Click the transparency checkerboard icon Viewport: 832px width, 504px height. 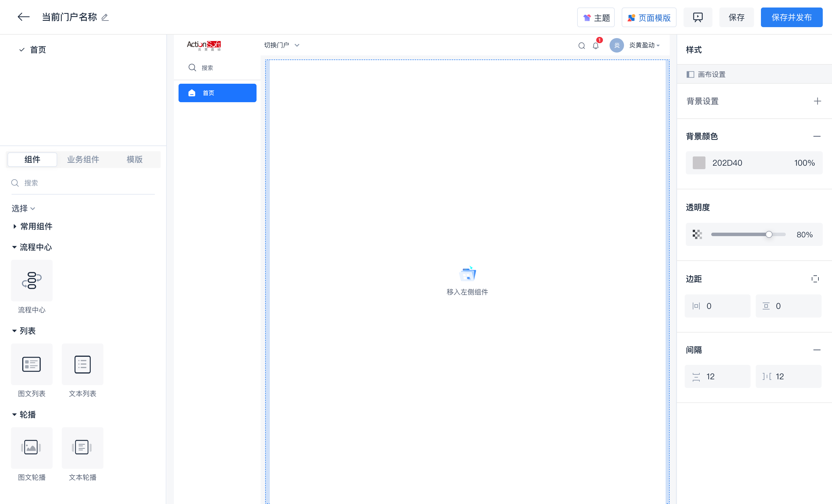point(697,234)
